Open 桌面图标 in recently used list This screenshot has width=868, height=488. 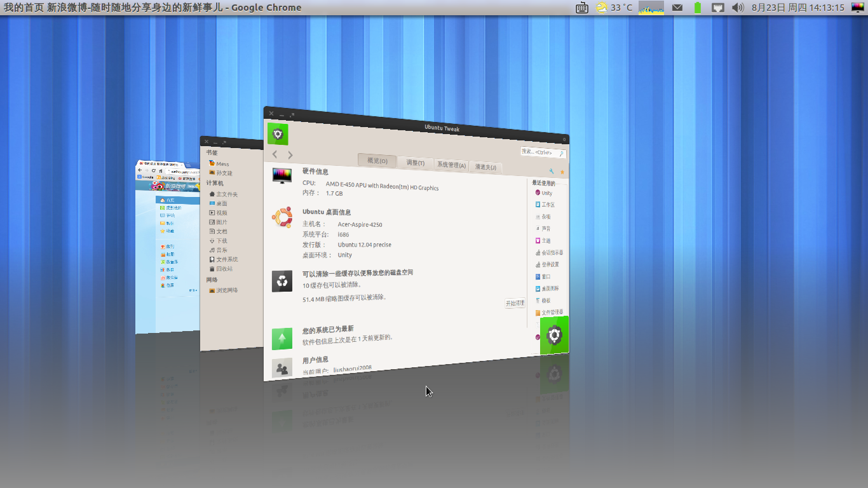(547, 288)
